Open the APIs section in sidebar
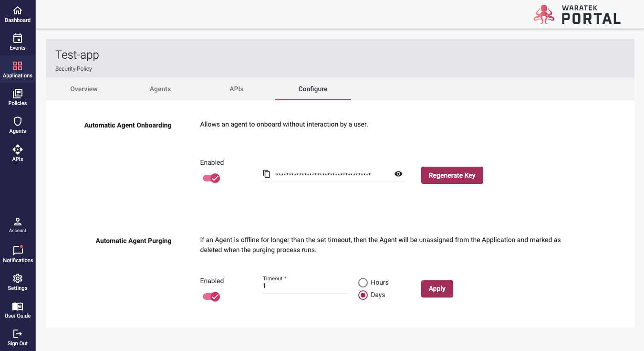Viewport: 644px width, 351px height. pyautogui.click(x=18, y=153)
